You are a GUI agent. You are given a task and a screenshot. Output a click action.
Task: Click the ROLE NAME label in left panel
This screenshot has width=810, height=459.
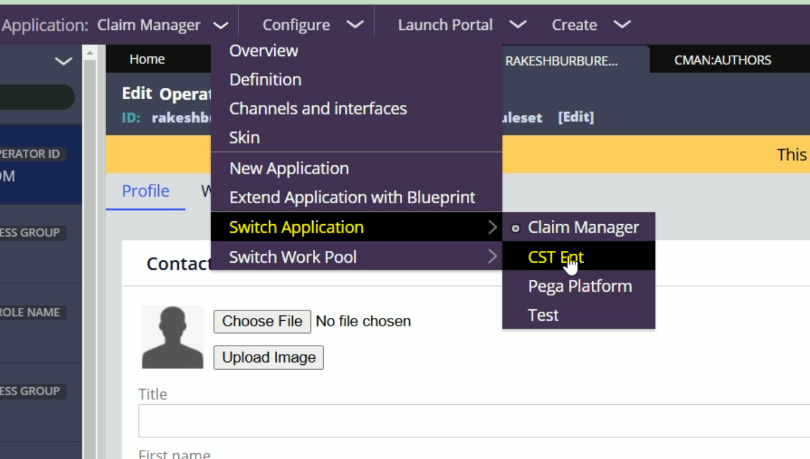coord(30,312)
